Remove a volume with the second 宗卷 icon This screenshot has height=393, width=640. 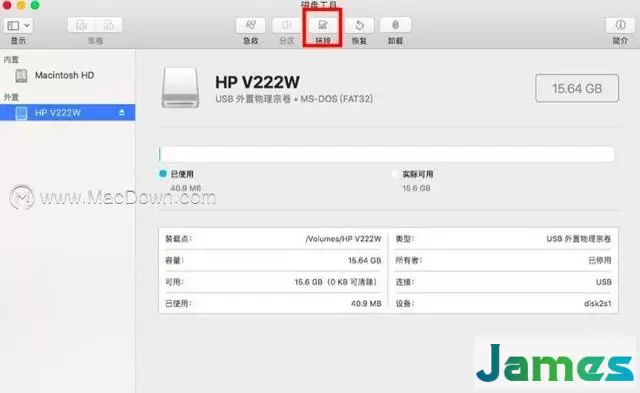[109, 25]
